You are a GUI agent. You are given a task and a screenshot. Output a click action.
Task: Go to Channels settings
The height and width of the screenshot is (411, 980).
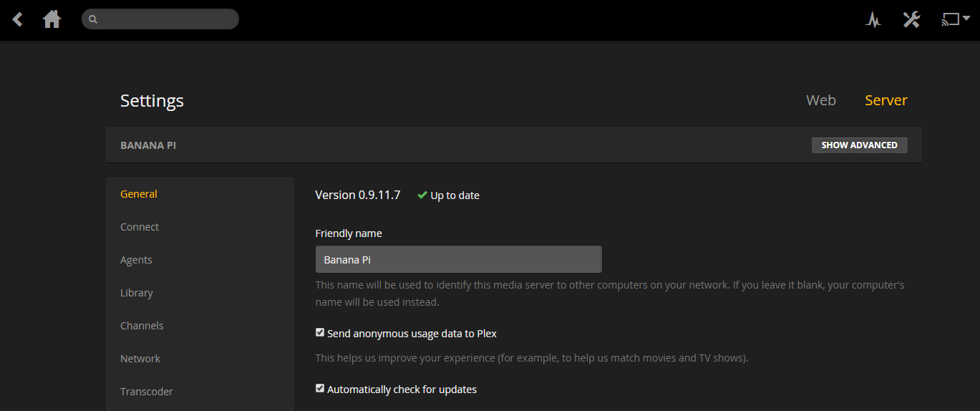click(x=142, y=326)
